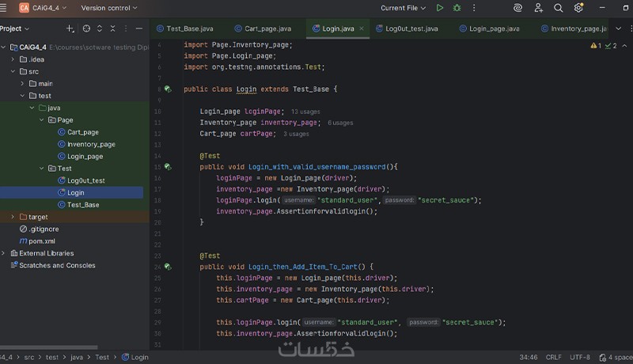Open the CAIG4_4 project dropdown
This screenshot has width=633, height=364.
click(44, 8)
